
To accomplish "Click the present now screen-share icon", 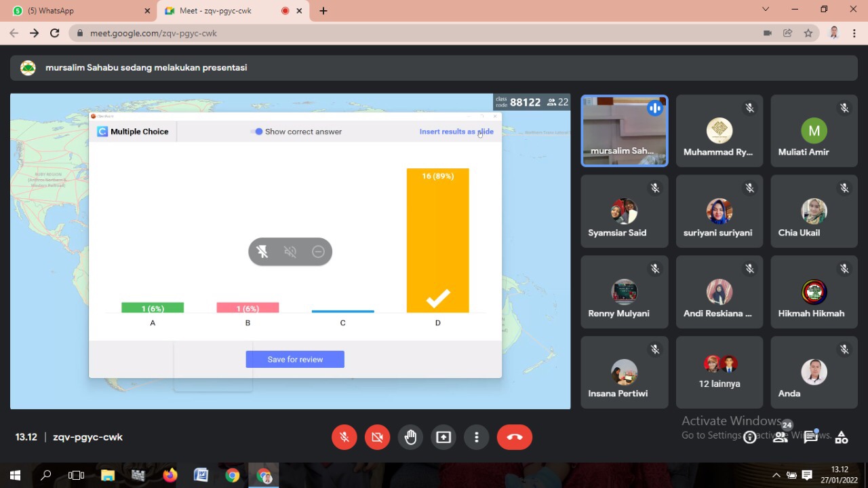I will click(x=443, y=438).
